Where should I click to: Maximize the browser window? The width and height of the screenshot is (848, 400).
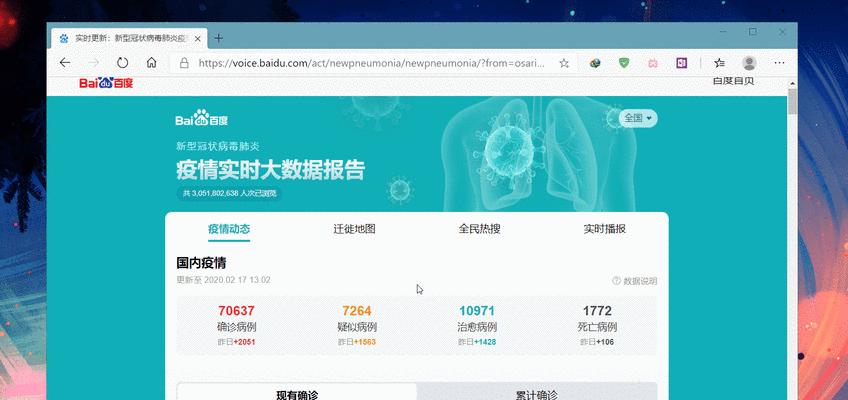click(x=753, y=32)
